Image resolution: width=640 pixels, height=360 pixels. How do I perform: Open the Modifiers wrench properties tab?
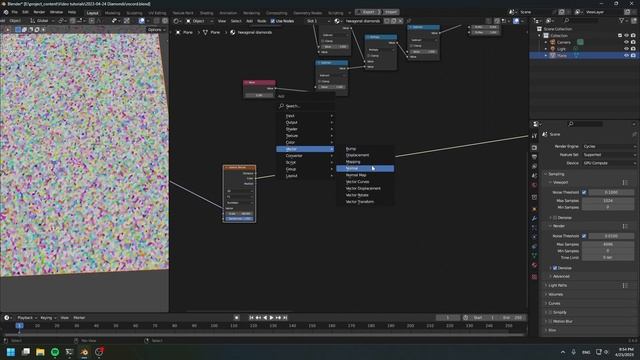point(534,219)
